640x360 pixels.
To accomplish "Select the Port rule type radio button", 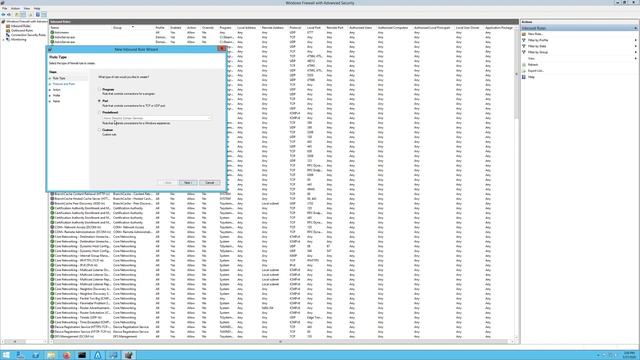I will tap(99, 100).
